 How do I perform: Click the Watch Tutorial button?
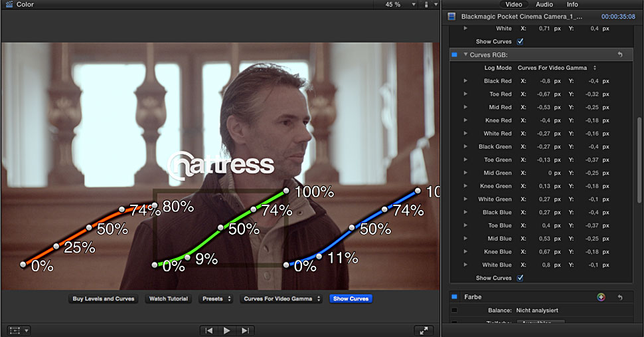point(168,299)
